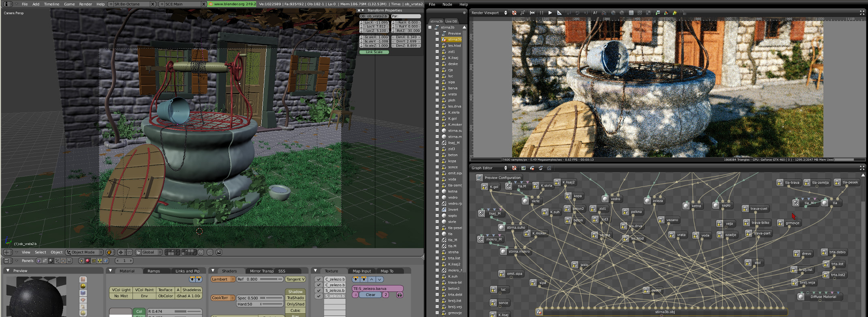Collapse the Shaders panel triangle
The height and width of the screenshot is (317, 868).
pyautogui.click(x=213, y=270)
